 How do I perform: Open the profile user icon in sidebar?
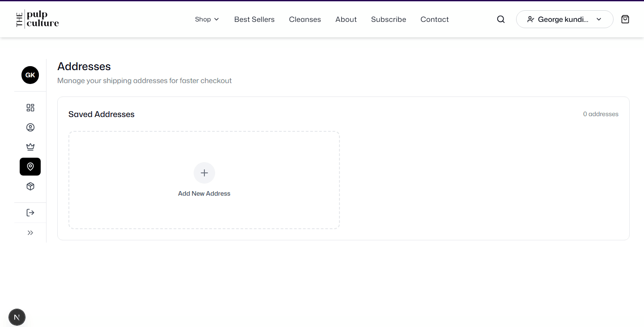pyautogui.click(x=30, y=127)
